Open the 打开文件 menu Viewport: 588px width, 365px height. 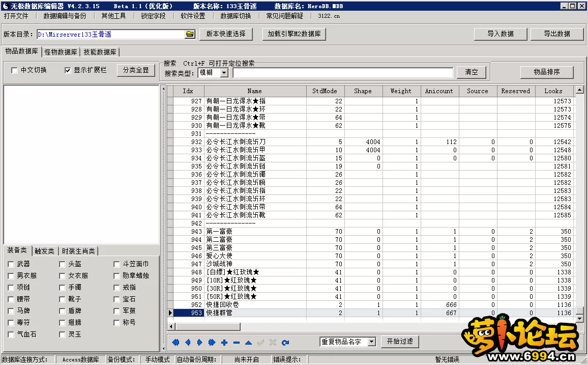[x=16, y=16]
